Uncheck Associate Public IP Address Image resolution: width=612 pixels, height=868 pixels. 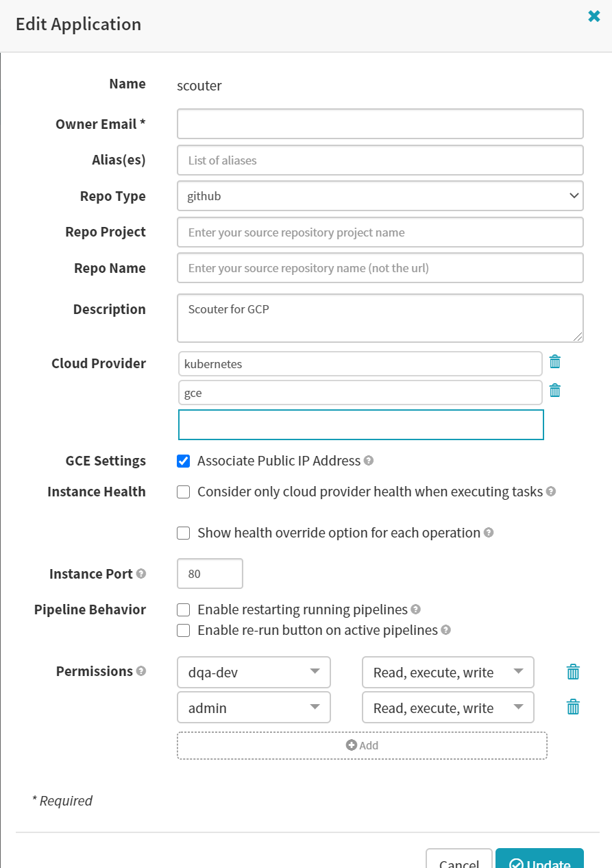click(183, 461)
